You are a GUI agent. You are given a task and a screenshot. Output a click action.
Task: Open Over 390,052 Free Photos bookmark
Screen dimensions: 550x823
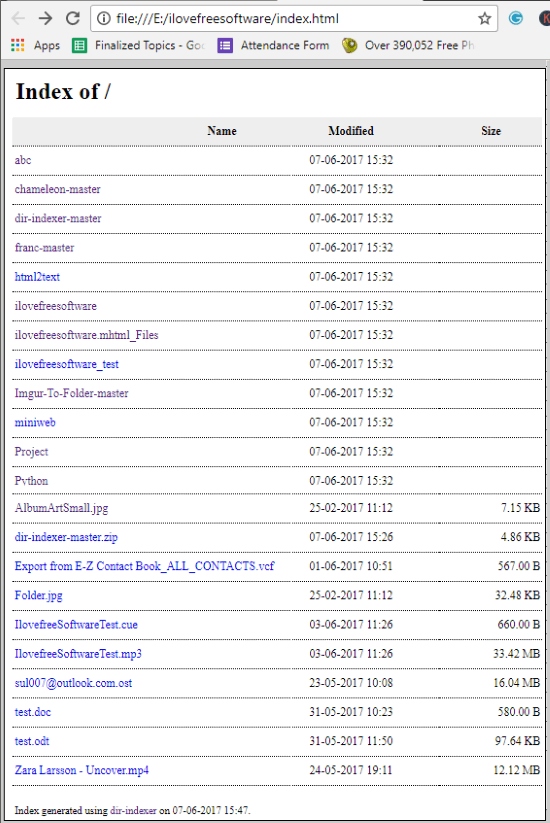[x=408, y=46]
